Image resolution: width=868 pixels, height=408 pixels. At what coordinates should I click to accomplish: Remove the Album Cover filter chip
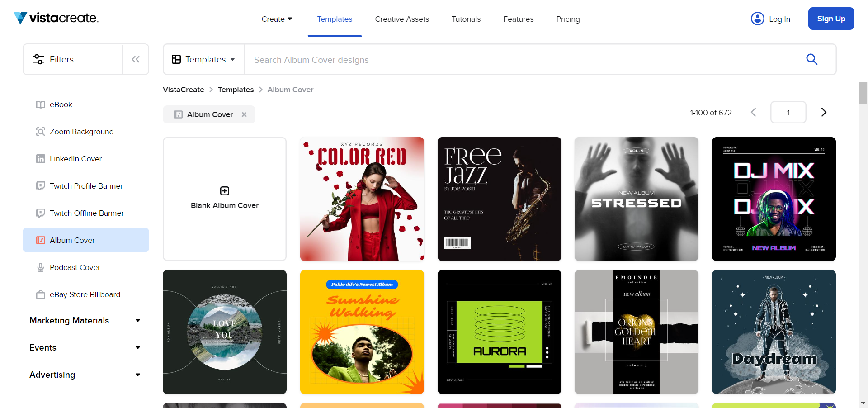[244, 114]
